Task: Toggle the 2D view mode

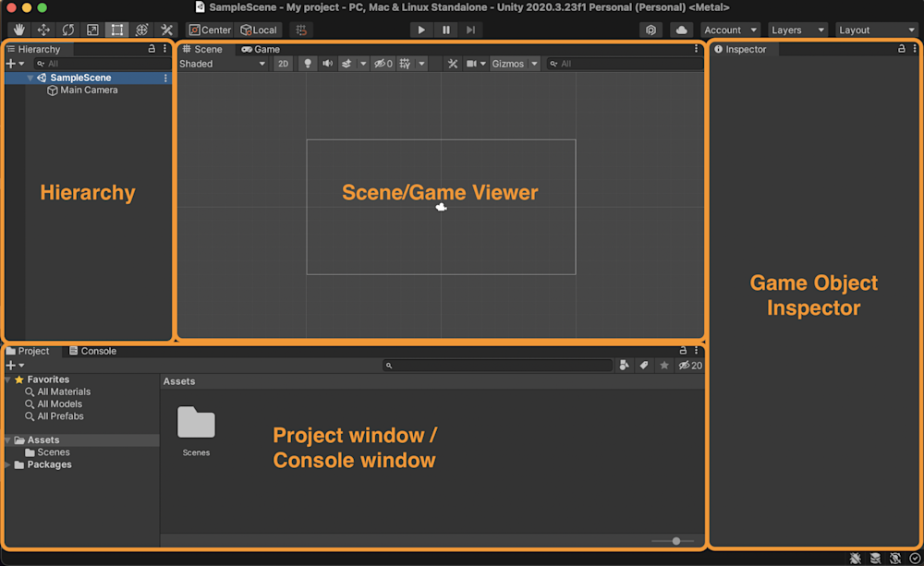Action: pyautogui.click(x=283, y=64)
